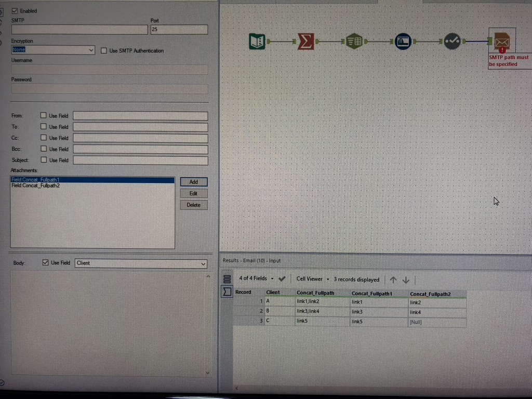532x399 pixels.
Task: Check Use Field next to Subject
Action: point(44,160)
